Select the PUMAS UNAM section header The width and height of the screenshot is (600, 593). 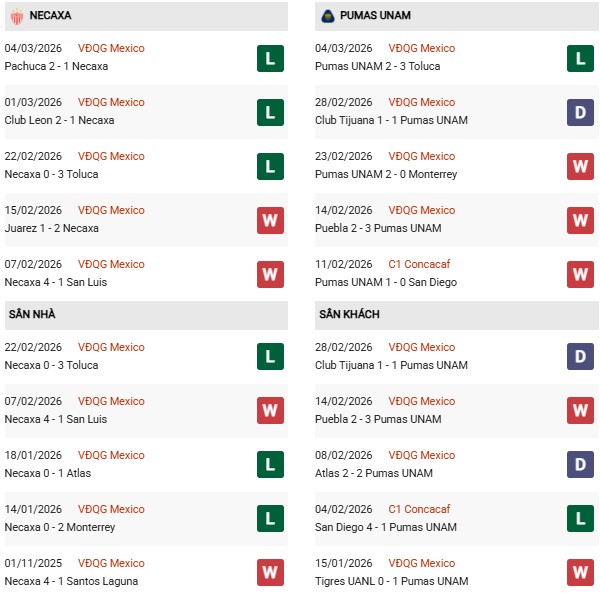[x=375, y=16]
